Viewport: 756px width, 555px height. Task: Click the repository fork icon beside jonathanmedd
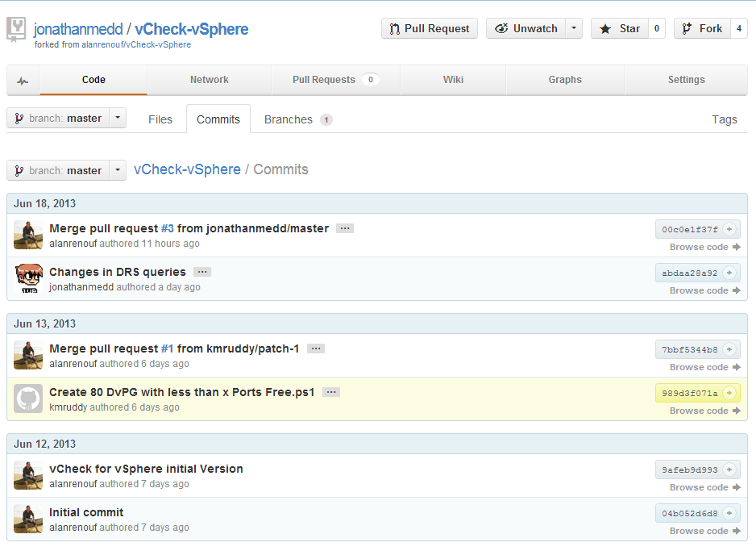tap(16, 29)
